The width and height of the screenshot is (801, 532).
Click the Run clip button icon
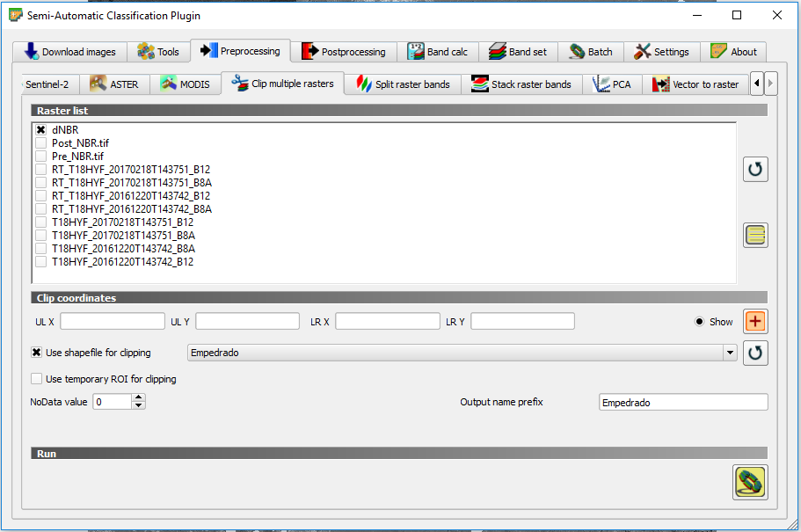pyautogui.click(x=749, y=482)
